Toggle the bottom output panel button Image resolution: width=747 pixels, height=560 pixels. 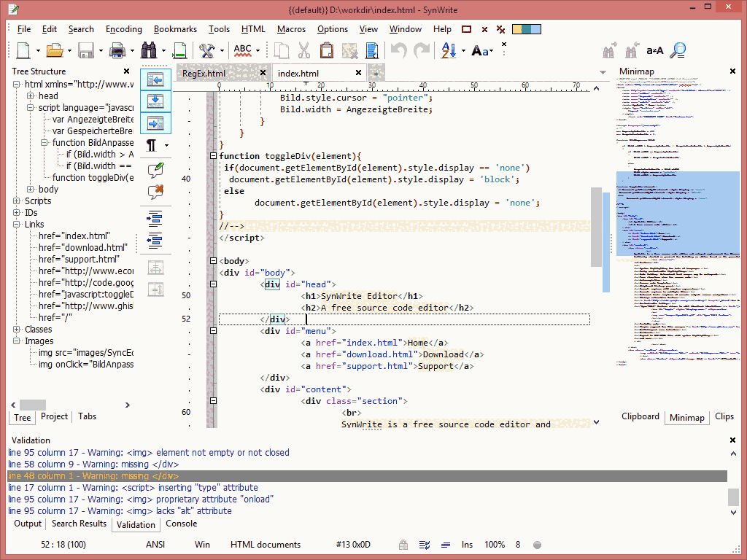pyautogui.click(x=155, y=101)
